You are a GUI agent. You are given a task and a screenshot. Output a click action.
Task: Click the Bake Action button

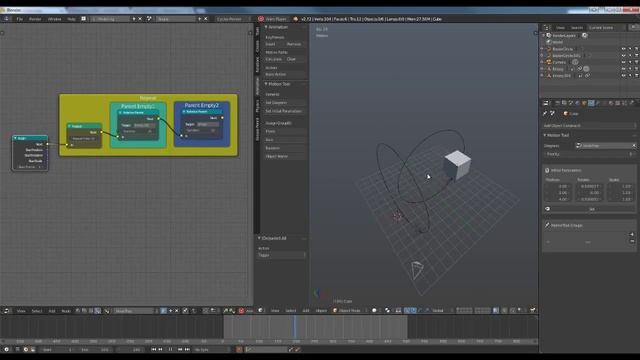coord(284,75)
